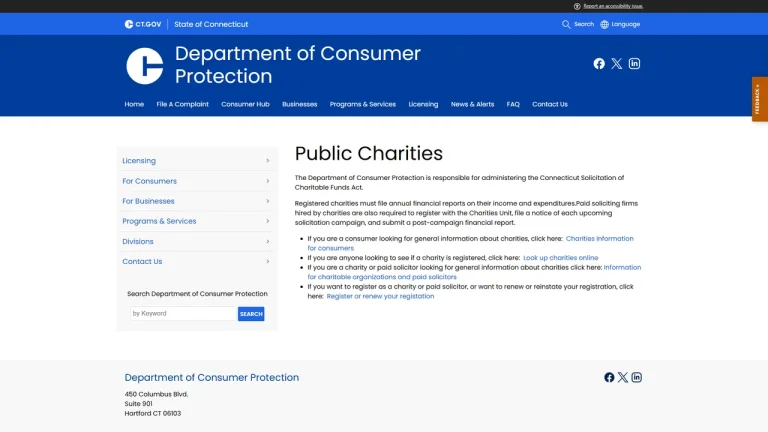
Task: Focus the by Keyword search field
Action: click(184, 313)
